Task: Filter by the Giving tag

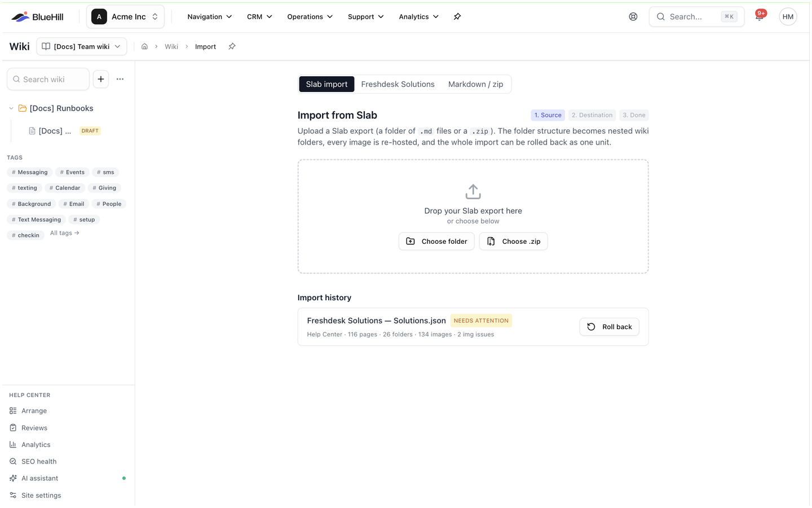Action: click(104, 188)
